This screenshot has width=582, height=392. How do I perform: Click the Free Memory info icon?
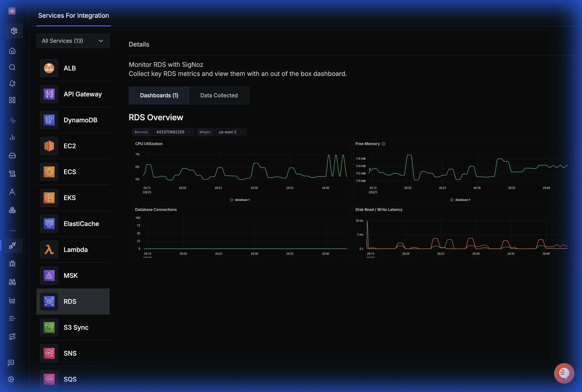(383, 144)
